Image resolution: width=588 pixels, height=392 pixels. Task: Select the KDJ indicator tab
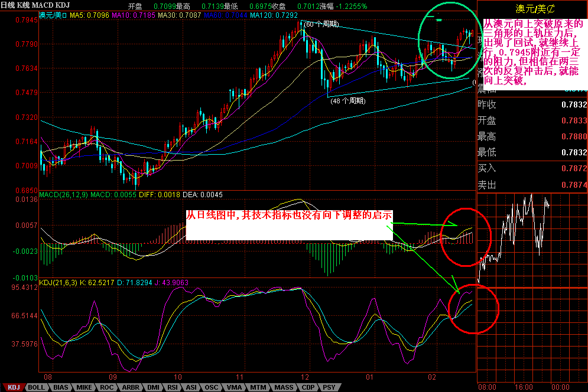click(x=14, y=387)
